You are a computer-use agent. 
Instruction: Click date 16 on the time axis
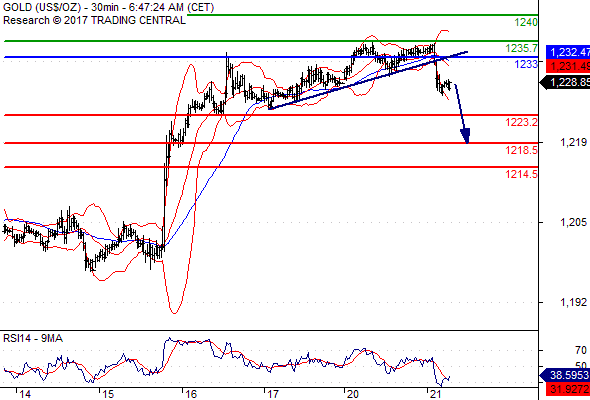(191, 394)
